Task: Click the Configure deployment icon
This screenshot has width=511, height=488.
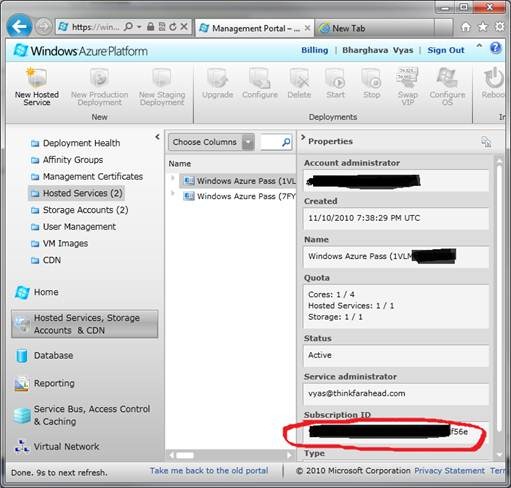Action: 260,78
